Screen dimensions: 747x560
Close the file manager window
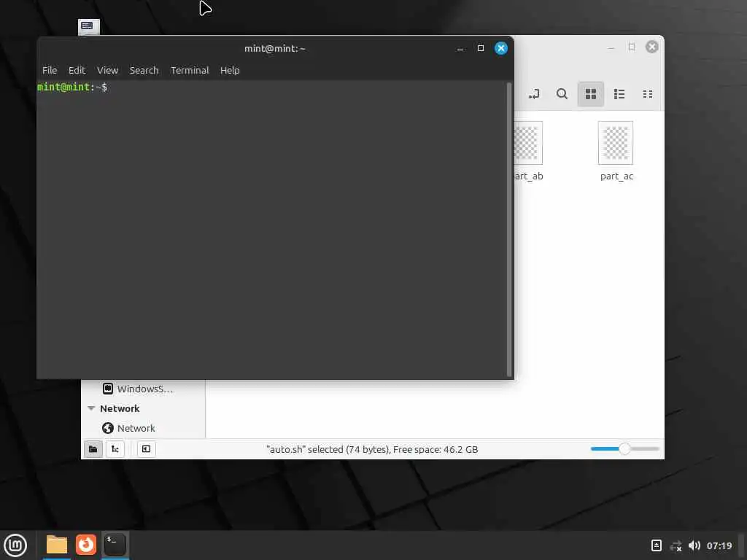[x=651, y=47]
